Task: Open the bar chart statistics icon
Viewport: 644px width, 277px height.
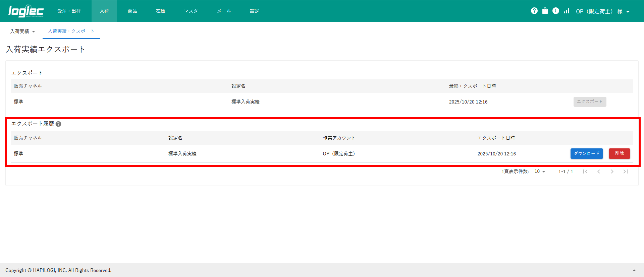Action: (567, 11)
